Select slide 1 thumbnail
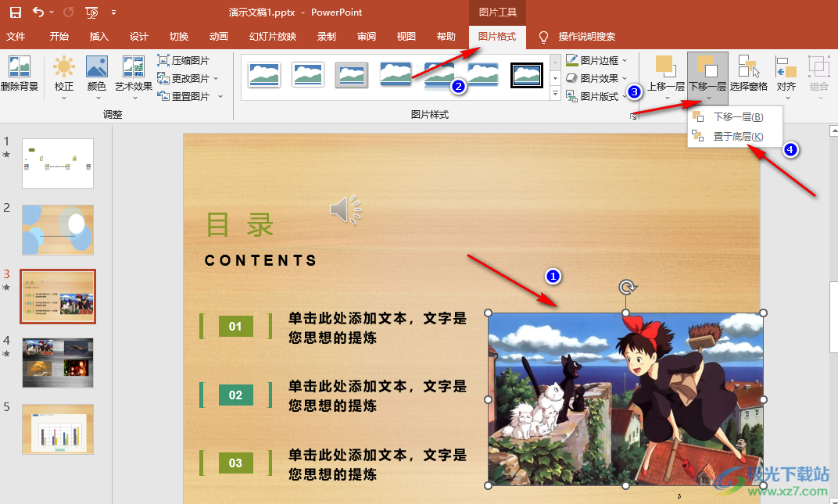The height and width of the screenshot is (504, 838). click(x=58, y=163)
